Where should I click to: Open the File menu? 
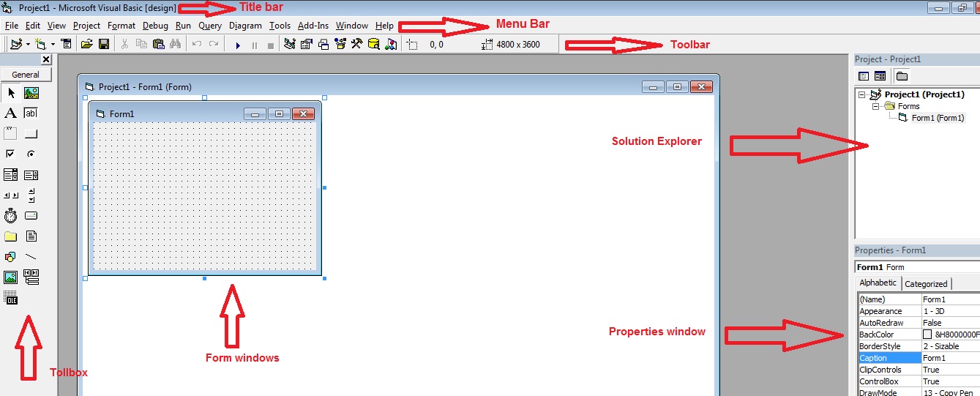(11, 26)
